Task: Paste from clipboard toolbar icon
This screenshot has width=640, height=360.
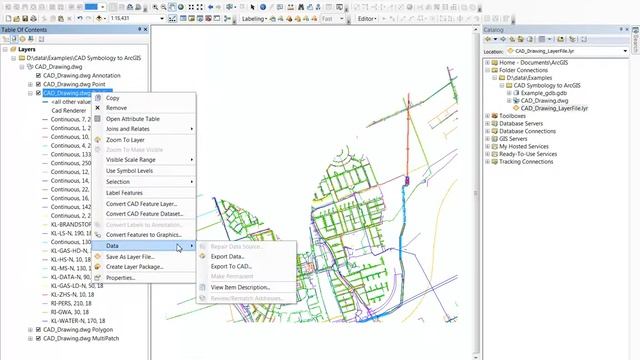Action: pyautogui.click(x=61, y=19)
